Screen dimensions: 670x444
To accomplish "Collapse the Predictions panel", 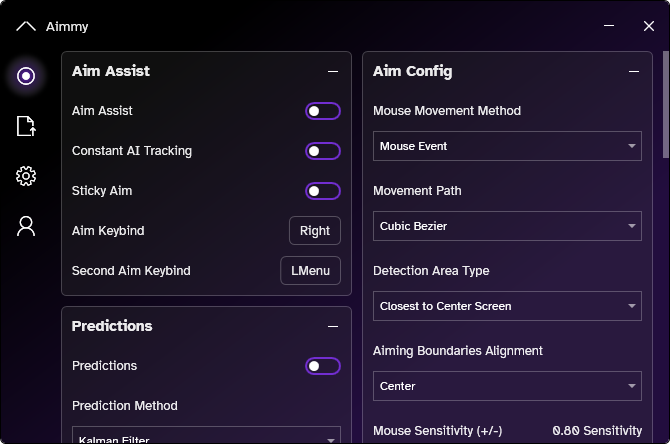I will point(333,326).
